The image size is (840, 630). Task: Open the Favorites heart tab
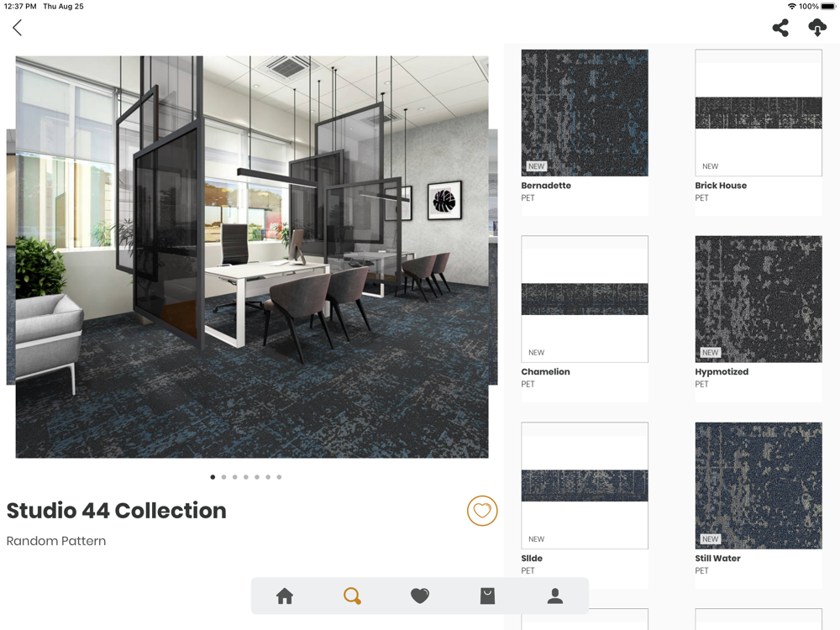[419, 596]
